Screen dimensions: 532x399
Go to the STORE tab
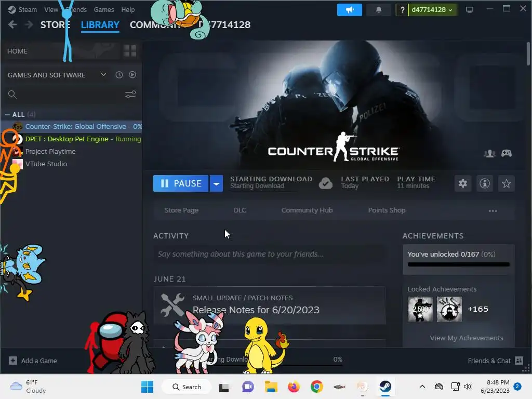click(55, 25)
